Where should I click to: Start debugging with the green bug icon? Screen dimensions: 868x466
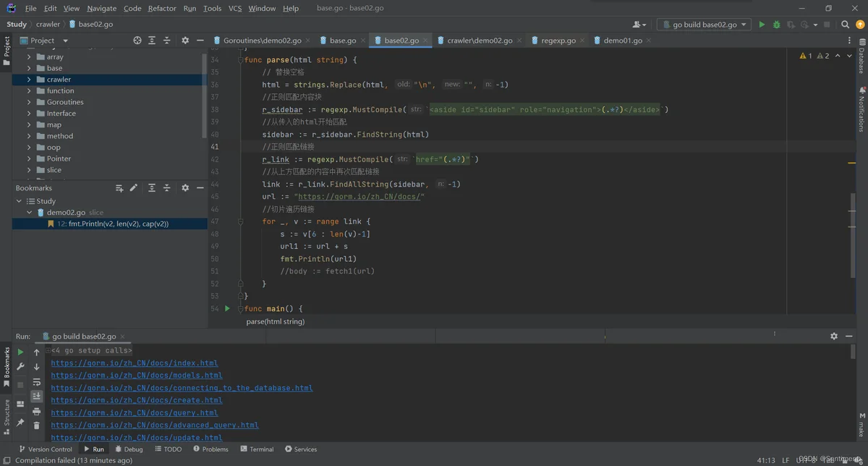[777, 25]
